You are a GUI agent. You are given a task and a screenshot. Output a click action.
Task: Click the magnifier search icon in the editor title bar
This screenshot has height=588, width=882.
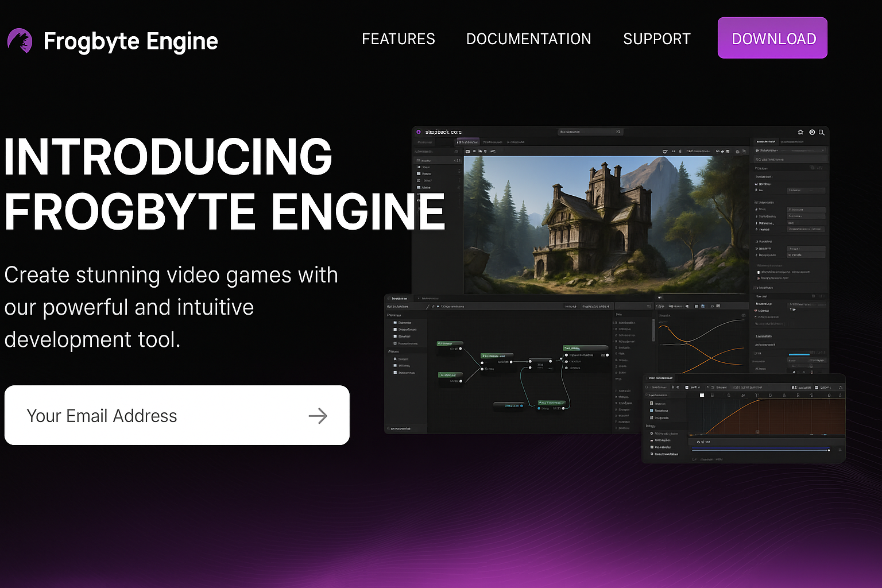click(x=822, y=132)
